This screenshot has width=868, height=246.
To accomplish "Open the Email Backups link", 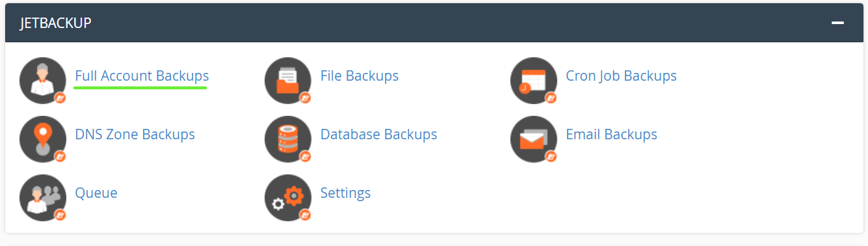I will (x=611, y=134).
